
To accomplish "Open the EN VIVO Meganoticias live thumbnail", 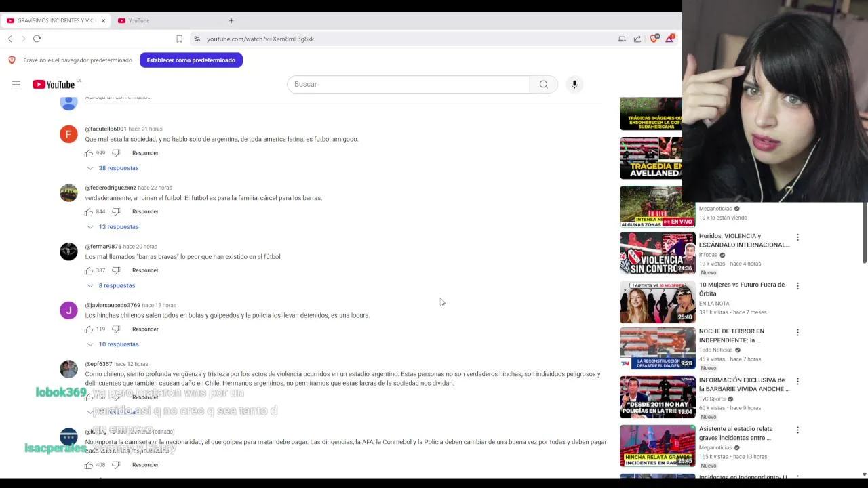I will click(x=658, y=206).
